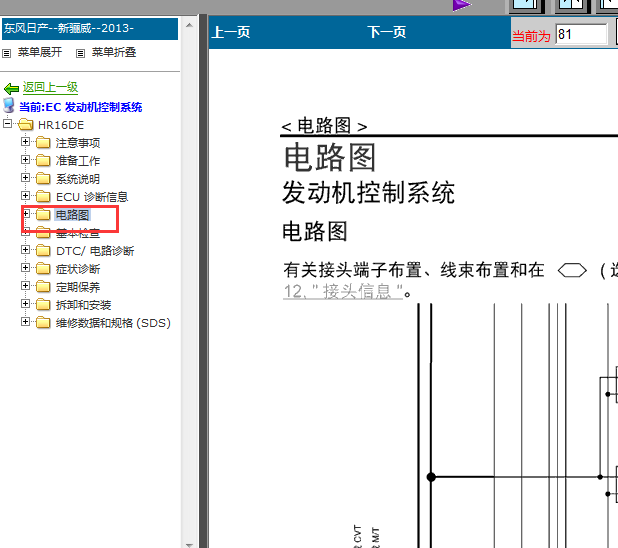
Task: Click the HR16DE open folder icon
Action: (26, 125)
